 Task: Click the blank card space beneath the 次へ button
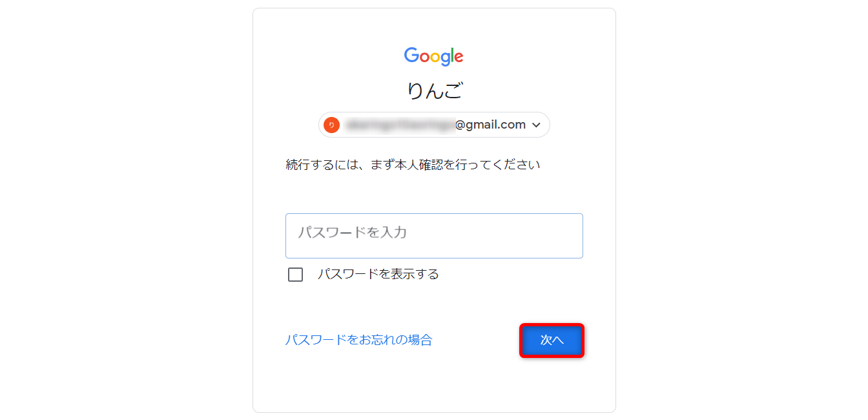tap(552, 384)
